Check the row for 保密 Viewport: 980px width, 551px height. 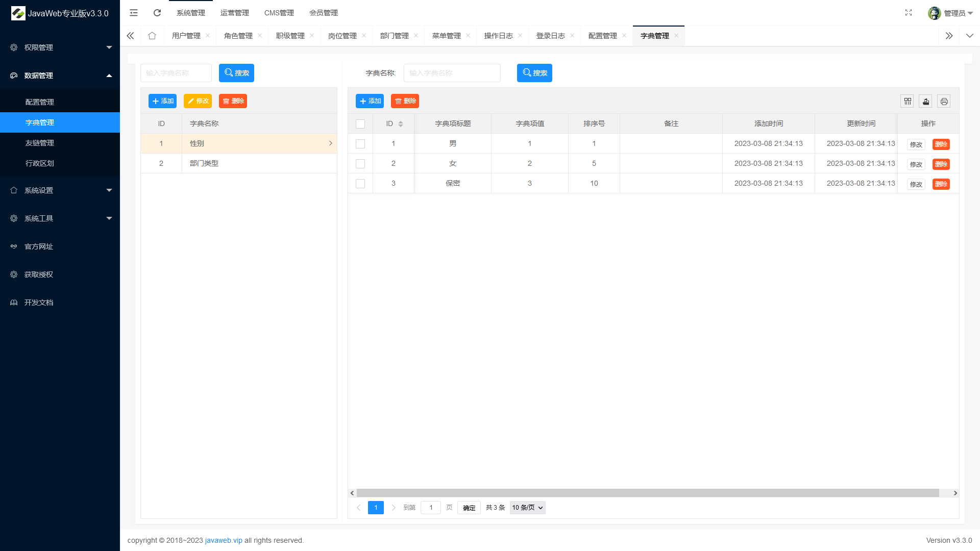[x=360, y=184]
